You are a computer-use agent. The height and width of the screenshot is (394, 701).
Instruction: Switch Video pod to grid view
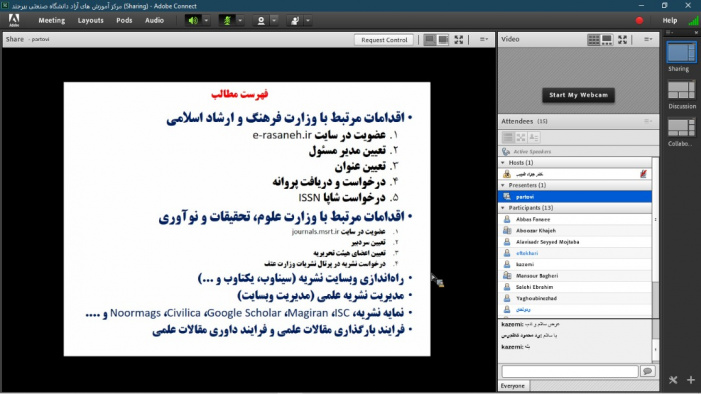[x=594, y=40]
